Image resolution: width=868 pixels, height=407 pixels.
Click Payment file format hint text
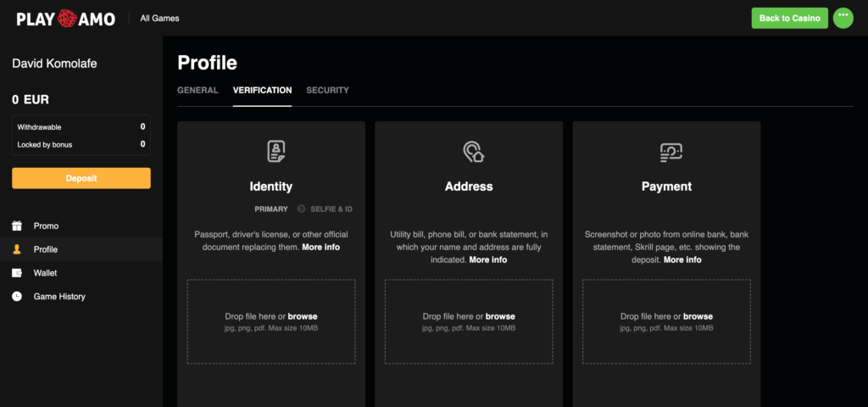click(x=666, y=328)
